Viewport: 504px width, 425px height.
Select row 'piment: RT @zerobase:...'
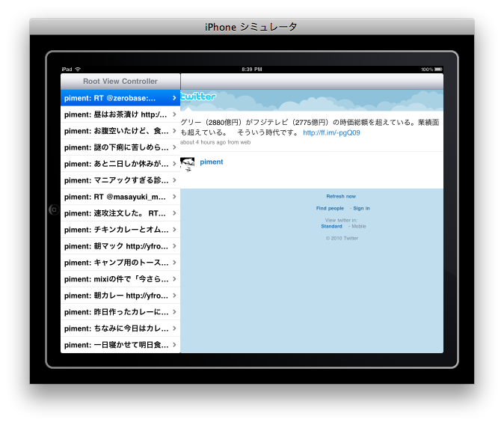[x=120, y=98]
